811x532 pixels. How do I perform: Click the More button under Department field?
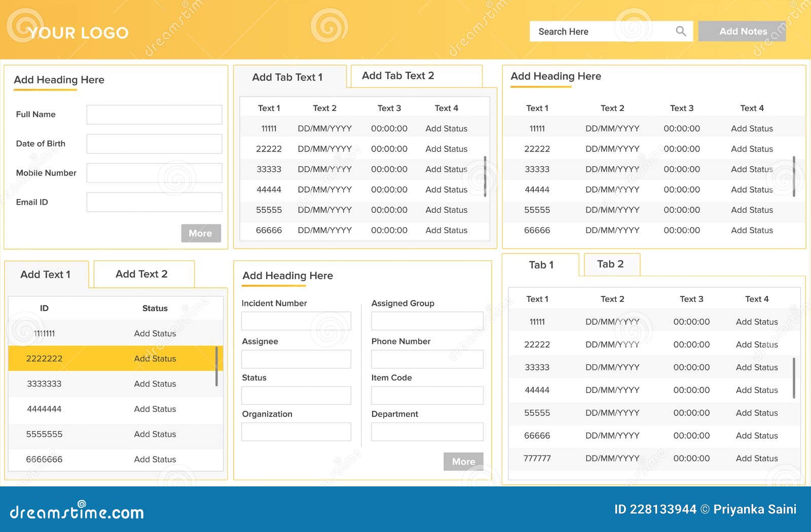pos(463,461)
